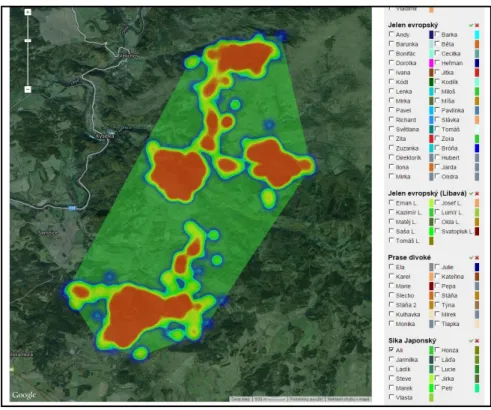Click the red swatch beside Zita

[x=431, y=139]
